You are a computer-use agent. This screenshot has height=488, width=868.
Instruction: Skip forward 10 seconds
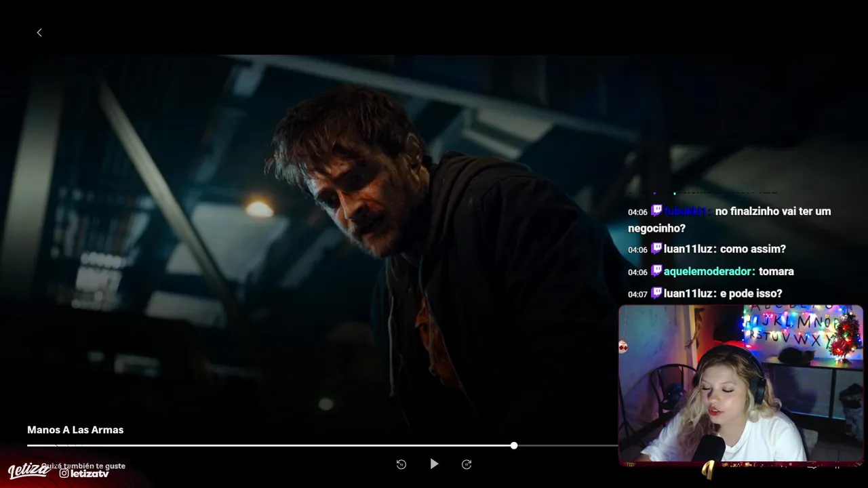[467, 464]
